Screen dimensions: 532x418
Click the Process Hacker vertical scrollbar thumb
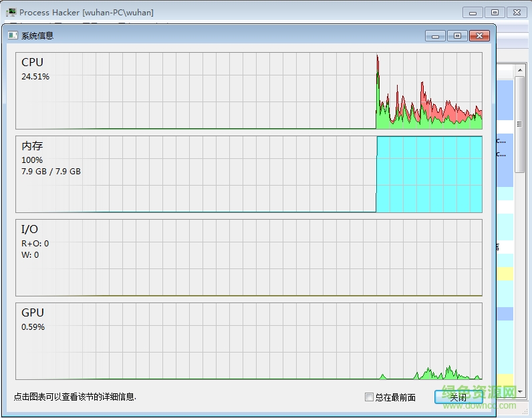click(x=520, y=124)
